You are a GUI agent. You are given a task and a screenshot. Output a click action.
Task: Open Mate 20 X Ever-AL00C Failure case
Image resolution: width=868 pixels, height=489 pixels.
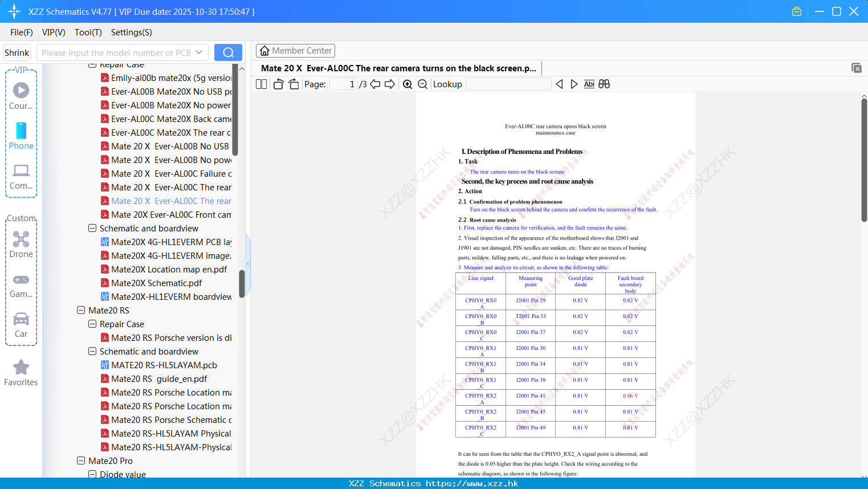pos(166,173)
